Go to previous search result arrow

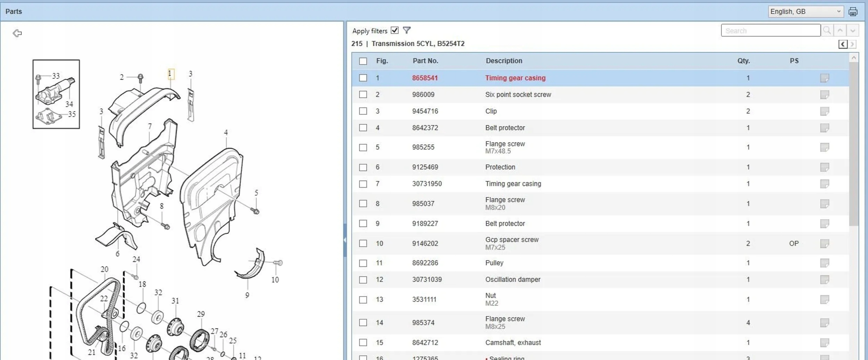[840, 31]
